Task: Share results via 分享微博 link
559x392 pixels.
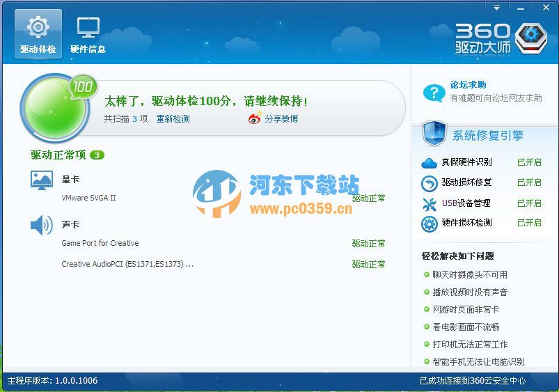Action: 281,119
